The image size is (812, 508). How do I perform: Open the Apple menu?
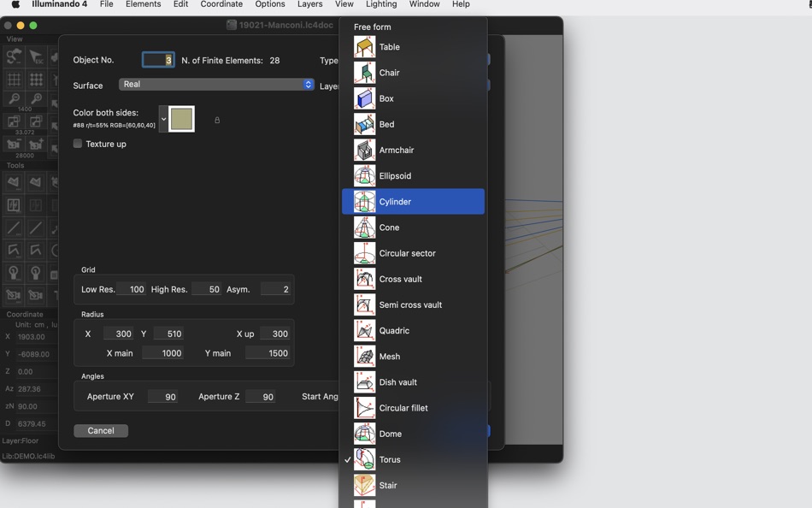[x=15, y=4]
